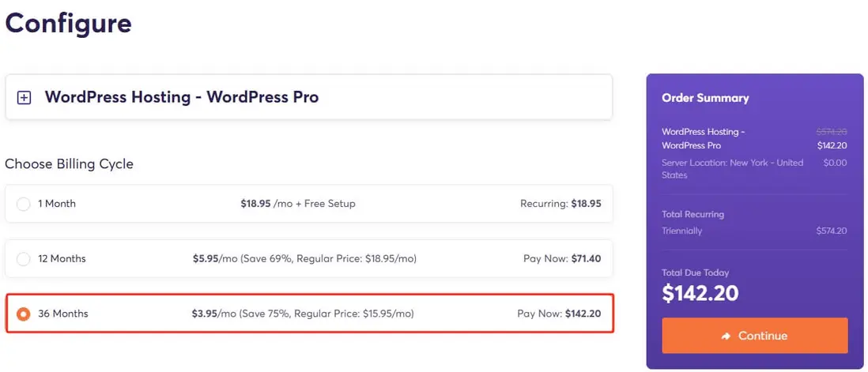
Task: Click the WordPress Hosting - WordPress Pro panel title
Action: pyautogui.click(x=181, y=98)
